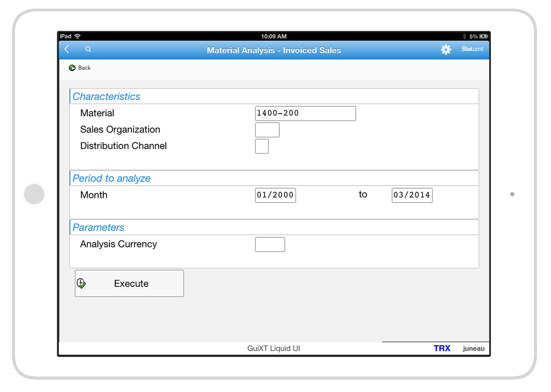Tap the back chevron in the title bar
Image resolution: width=551 pixels, height=392 pixels.
pos(67,49)
